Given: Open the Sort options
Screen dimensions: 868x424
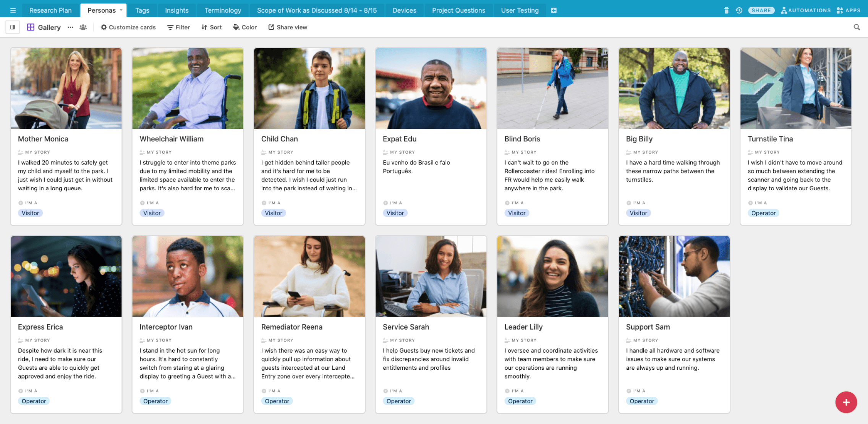Looking at the screenshot, I should (211, 27).
